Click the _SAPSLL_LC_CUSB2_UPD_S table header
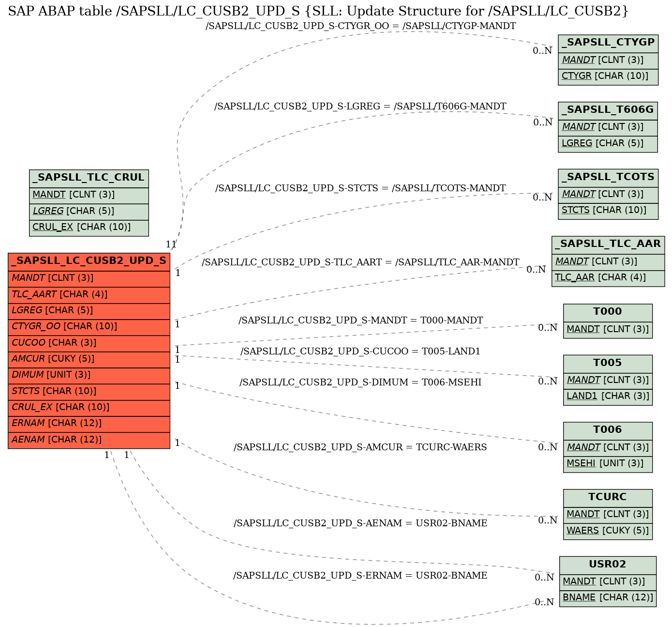 tap(89, 261)
